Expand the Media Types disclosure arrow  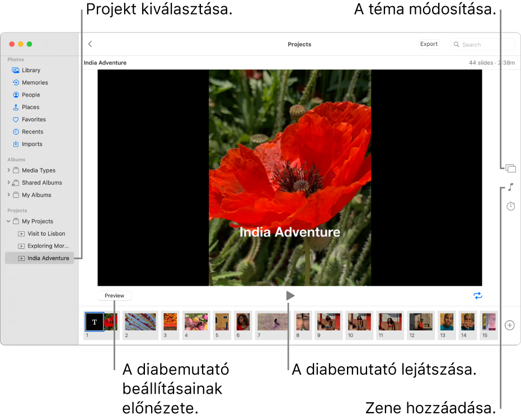coord(8,170)
